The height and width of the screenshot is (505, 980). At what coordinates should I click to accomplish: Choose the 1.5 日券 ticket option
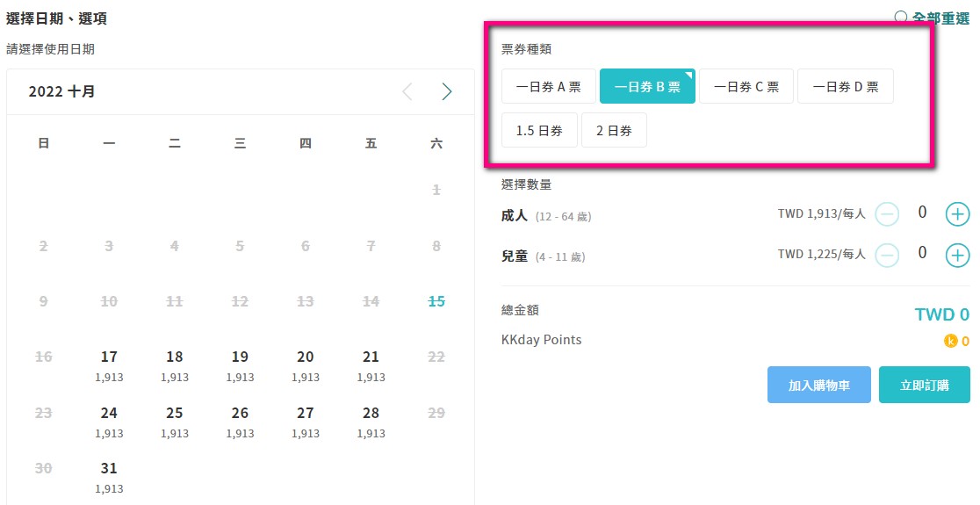[x=539, y=130]
